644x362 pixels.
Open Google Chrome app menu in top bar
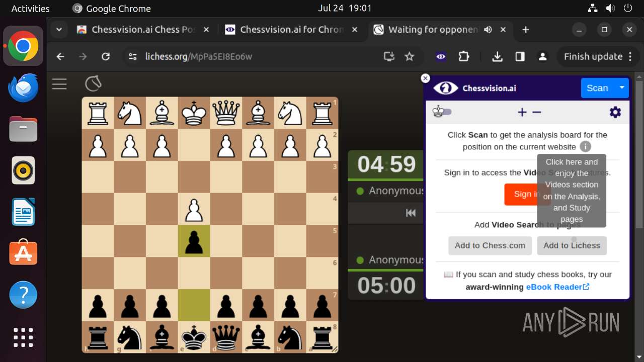pyautogui.click(x=112, y=8)
